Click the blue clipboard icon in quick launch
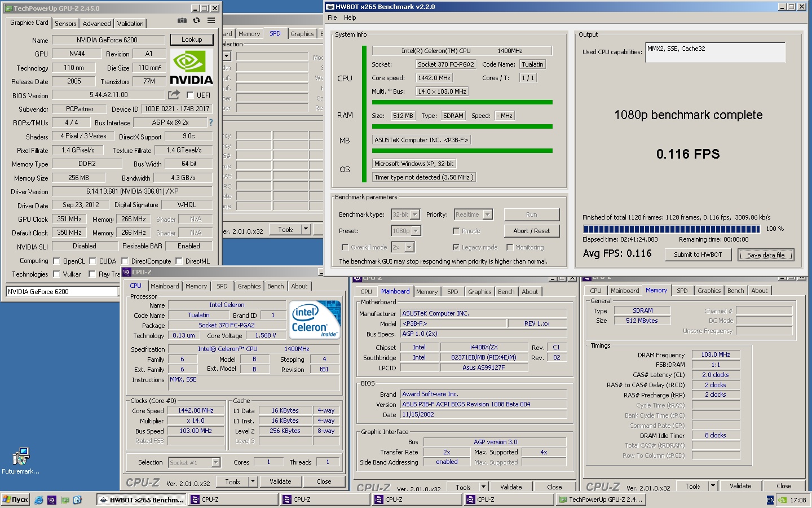 click(x=78, y=500)
